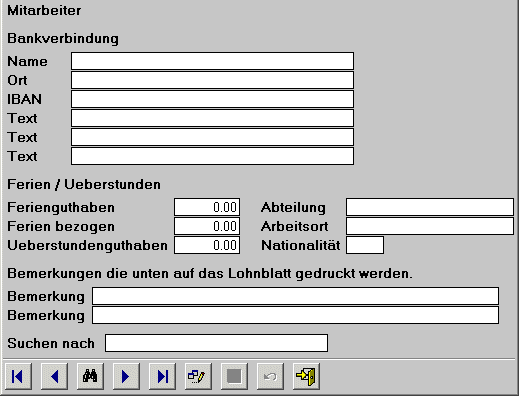
Task: Click the Mitarbeiter heading text
Action: click(44, 11)
